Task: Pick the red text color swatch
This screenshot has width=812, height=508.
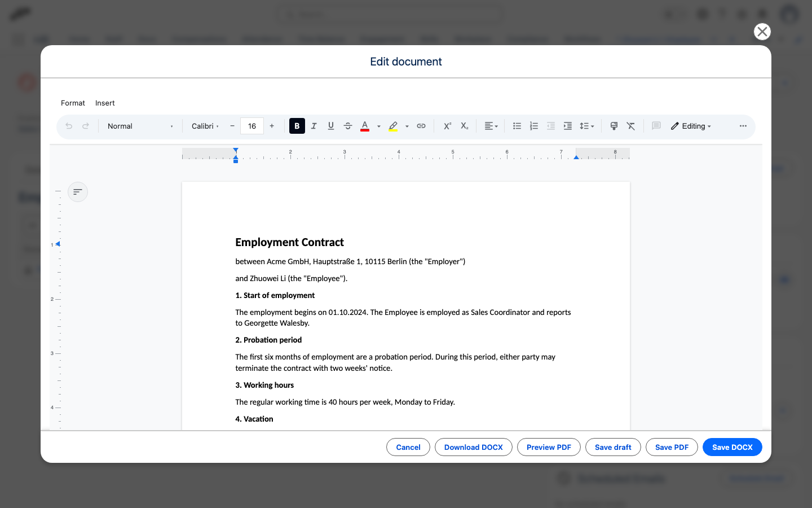Action: (365, 126)
